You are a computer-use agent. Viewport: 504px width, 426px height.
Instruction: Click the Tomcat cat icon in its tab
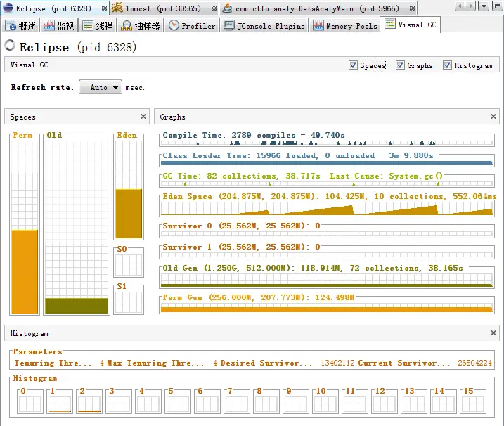tap(117, 8)
